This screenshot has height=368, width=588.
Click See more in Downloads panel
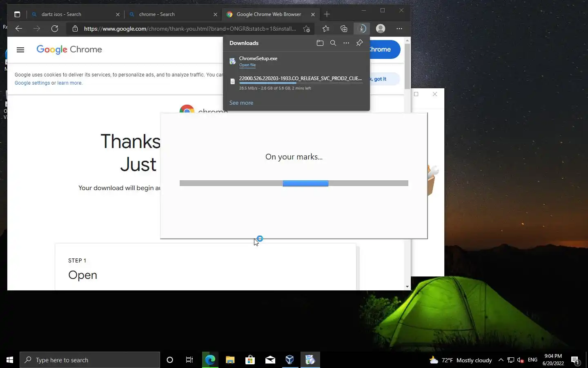pyautogui.click(x=241, y=103)
